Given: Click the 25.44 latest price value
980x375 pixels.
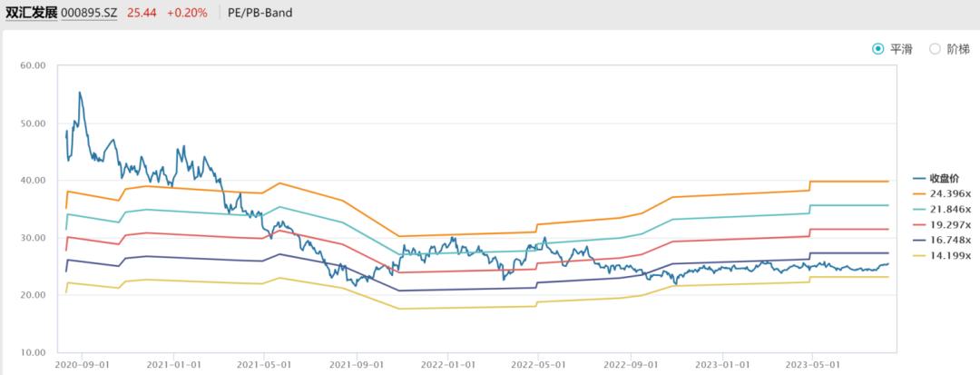Looking at the screenshot, I should click(141, 14).
